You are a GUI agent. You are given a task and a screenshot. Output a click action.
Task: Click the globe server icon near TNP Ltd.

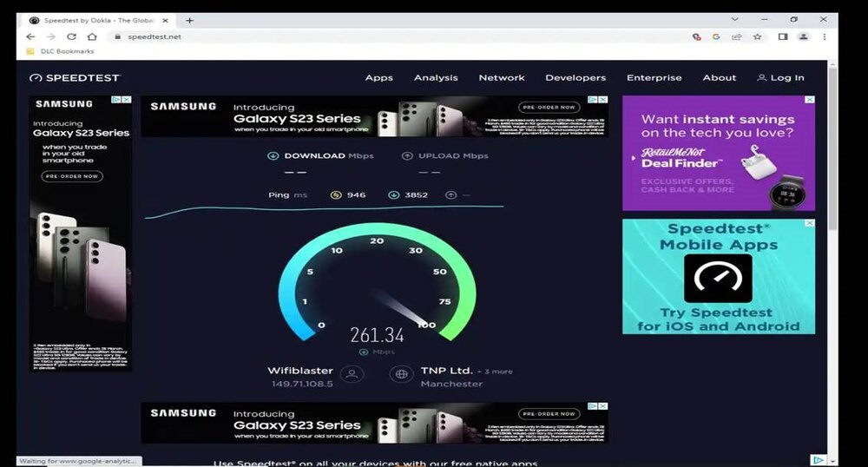click(401, 375)
